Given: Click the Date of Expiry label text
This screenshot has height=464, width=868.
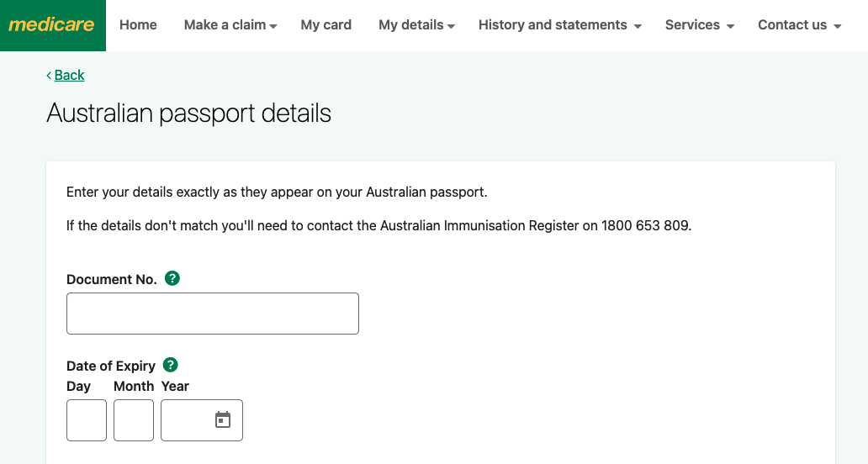Looking at the screenshot, I should coord(111,366).
